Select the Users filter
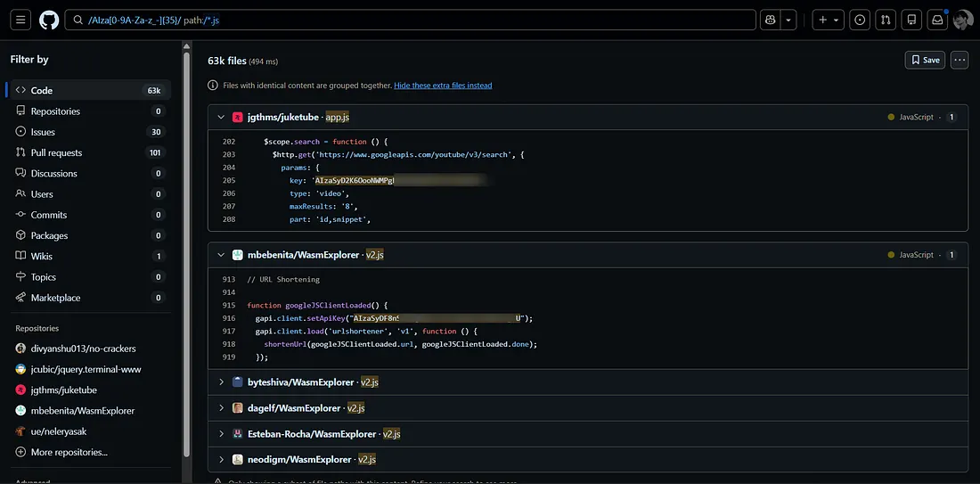Viewport: 980px width, 484px height. [91, 193]
